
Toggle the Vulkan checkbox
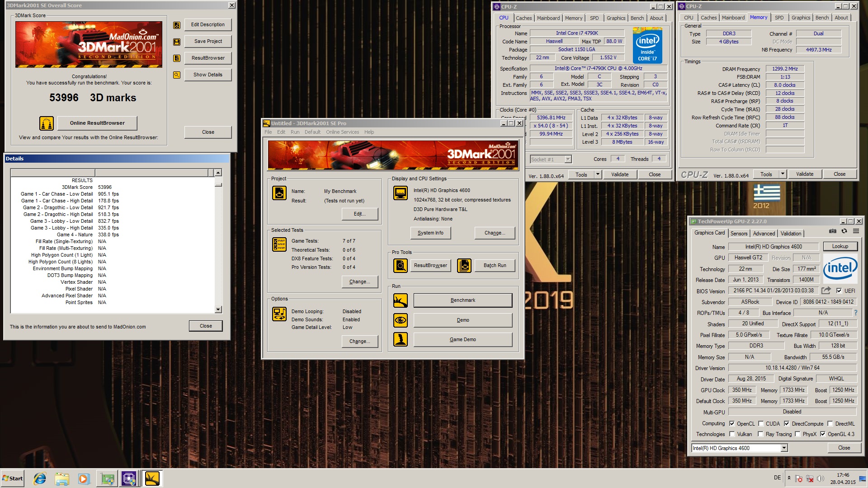click(732, 434)
